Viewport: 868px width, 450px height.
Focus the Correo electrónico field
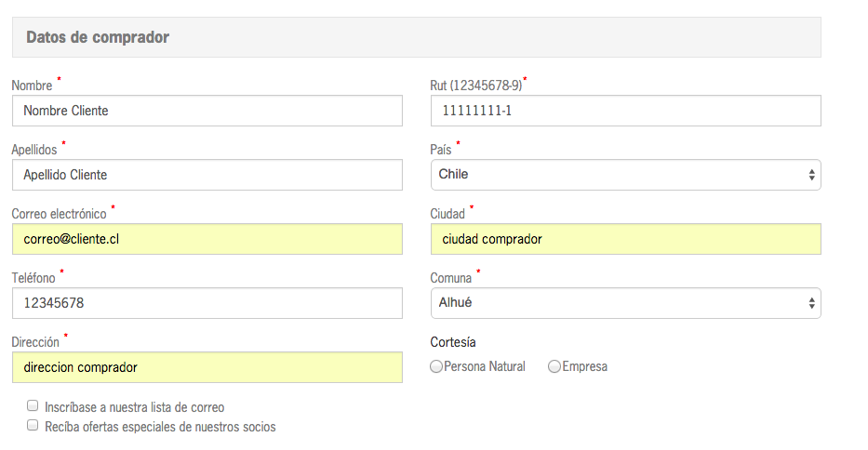click(207, 239)
